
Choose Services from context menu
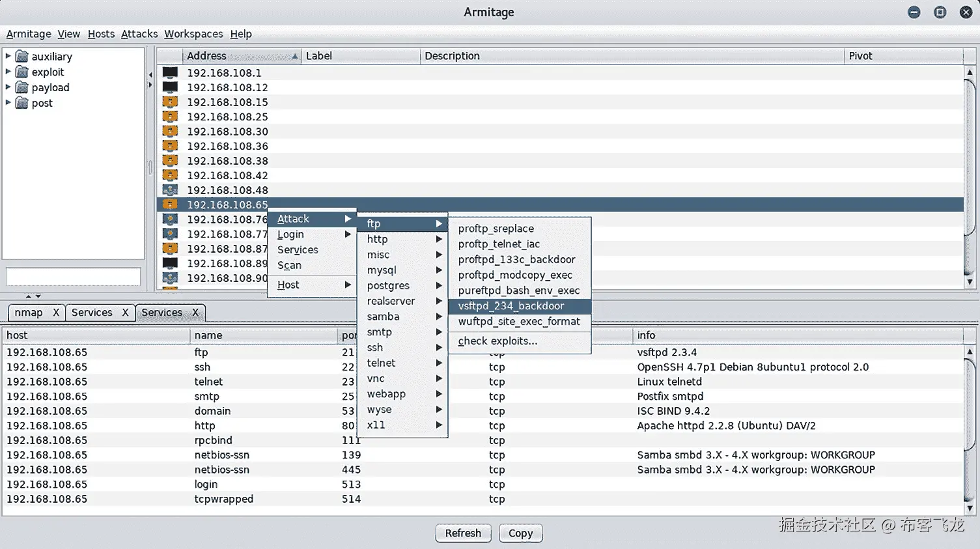pyautogui.click(x=312, y=249)
